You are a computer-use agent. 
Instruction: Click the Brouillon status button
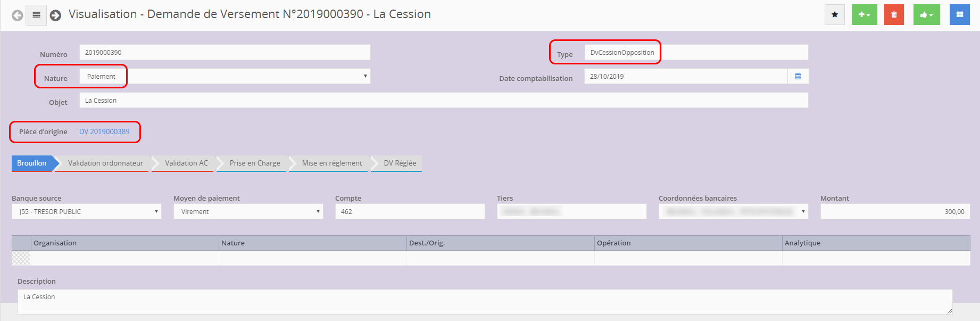point(31,163)
